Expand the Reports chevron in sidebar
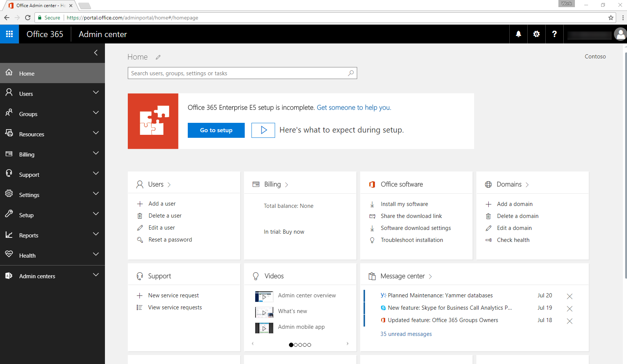This screenshot has width=627, height=364. tap(96, 234)
